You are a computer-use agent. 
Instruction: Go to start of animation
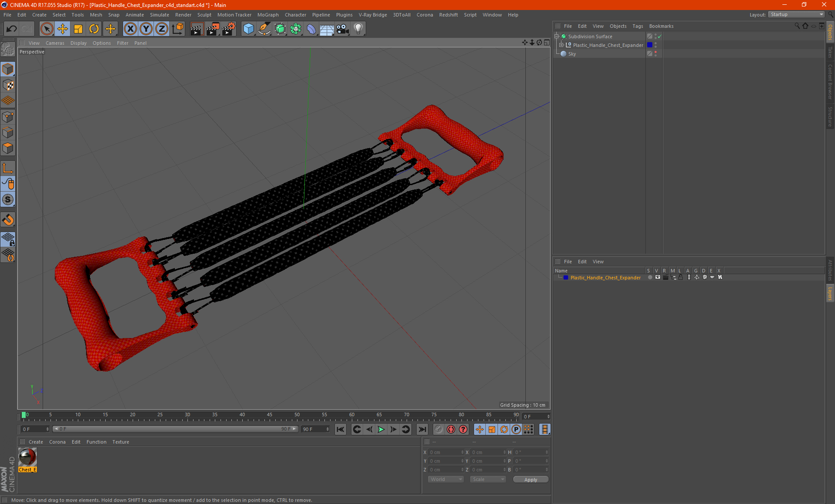341,429
